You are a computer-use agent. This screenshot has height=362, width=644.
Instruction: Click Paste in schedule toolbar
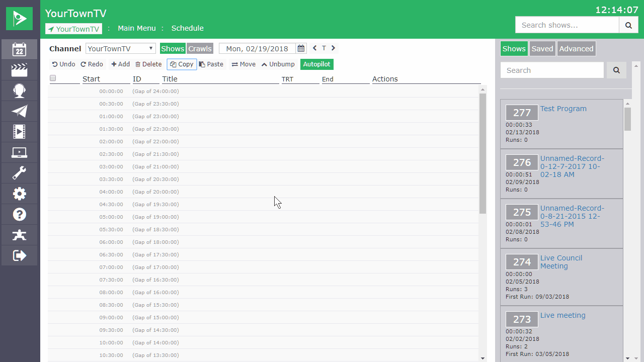[211, 64]
